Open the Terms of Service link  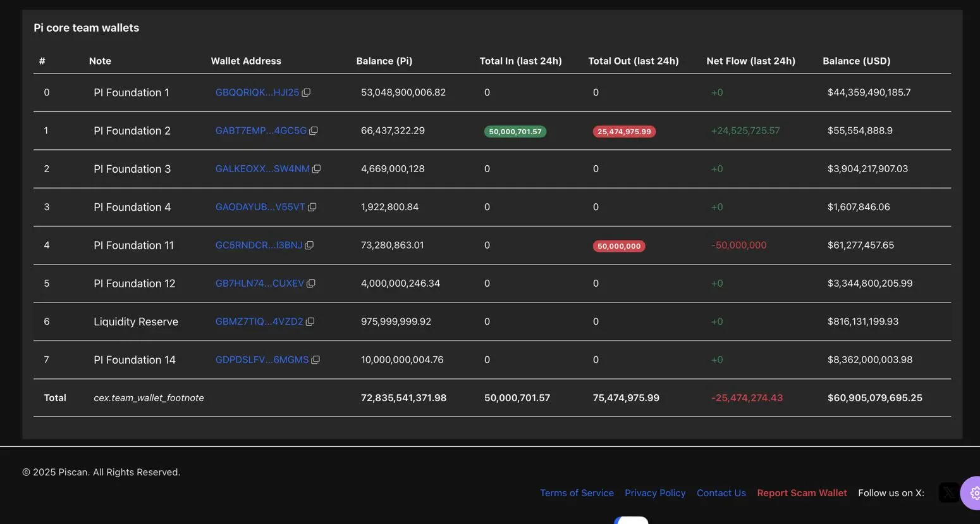577,493
